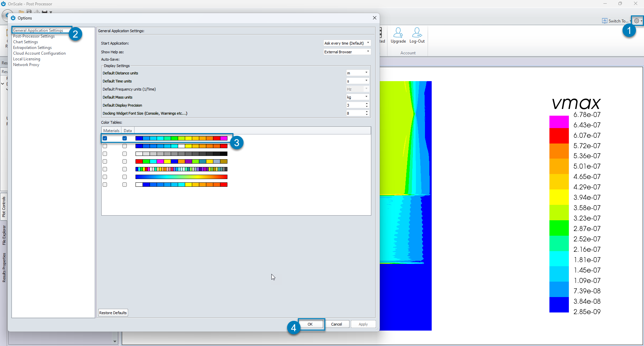Check Materials box for second color table
The width and height of the screenshot is (644, 346).
[105, 146]
